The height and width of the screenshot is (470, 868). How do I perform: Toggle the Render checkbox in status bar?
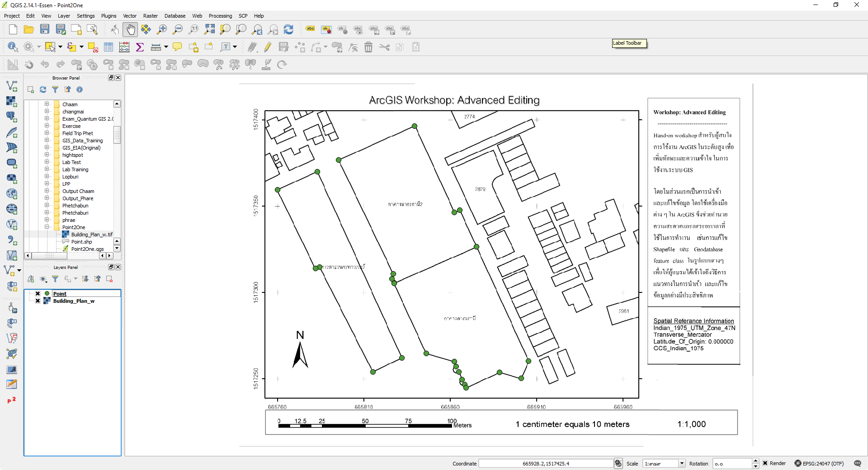[x=765, y=463]
